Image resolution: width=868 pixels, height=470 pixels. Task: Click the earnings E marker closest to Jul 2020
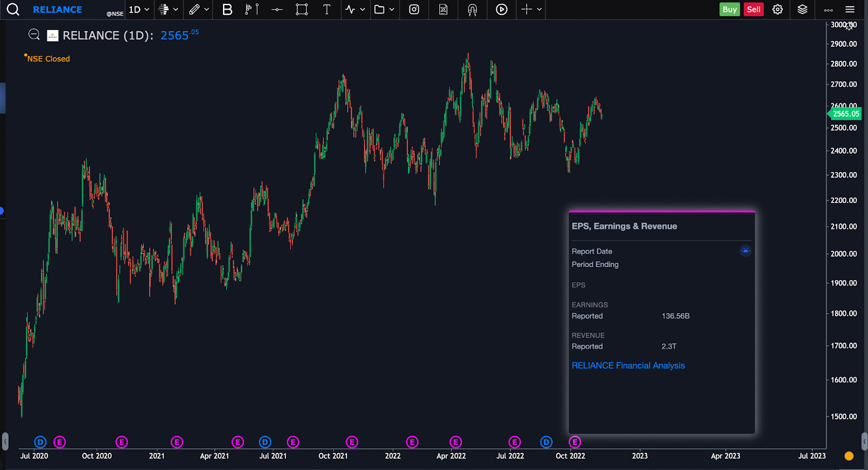60,442
